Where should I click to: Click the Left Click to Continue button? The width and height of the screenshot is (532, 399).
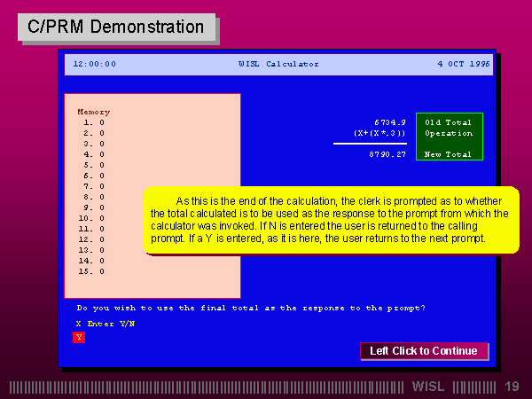click(x=424, y=351)
